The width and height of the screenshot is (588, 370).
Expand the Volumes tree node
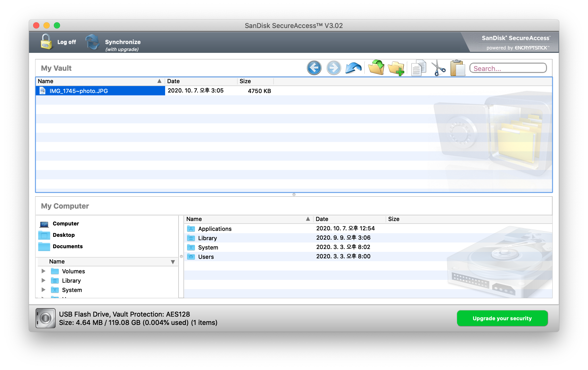(43, 271)
